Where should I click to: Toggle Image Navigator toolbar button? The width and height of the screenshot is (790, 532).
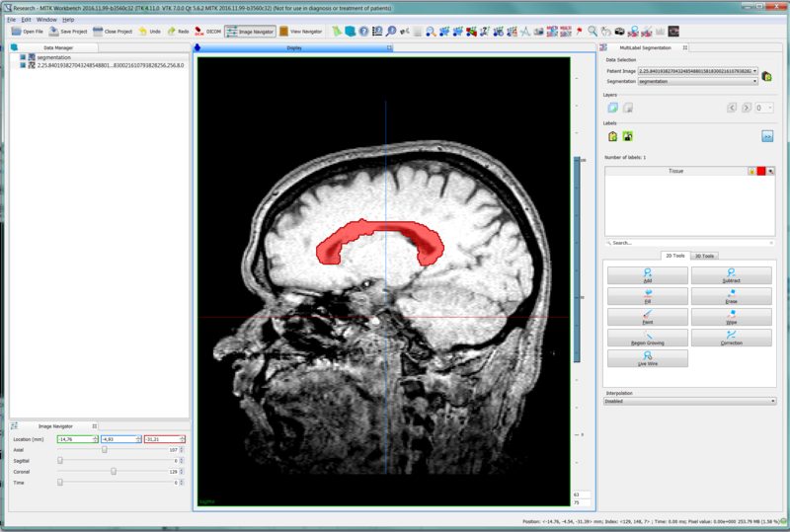[x=249, y=32]
